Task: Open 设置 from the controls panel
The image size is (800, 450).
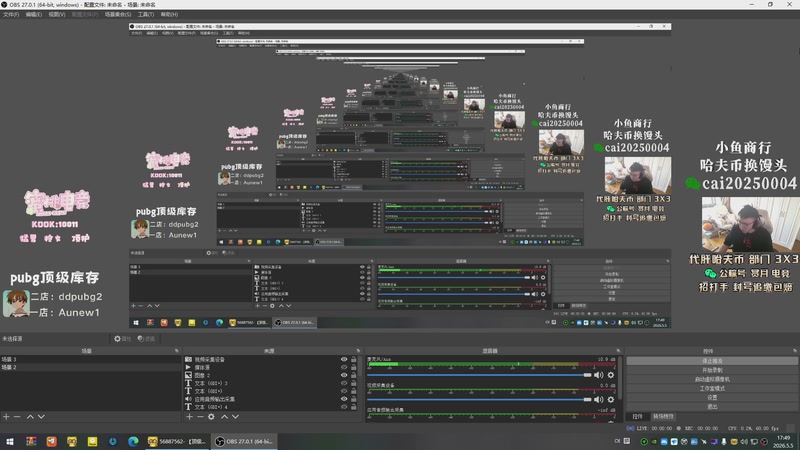Action: coord(712,397)
